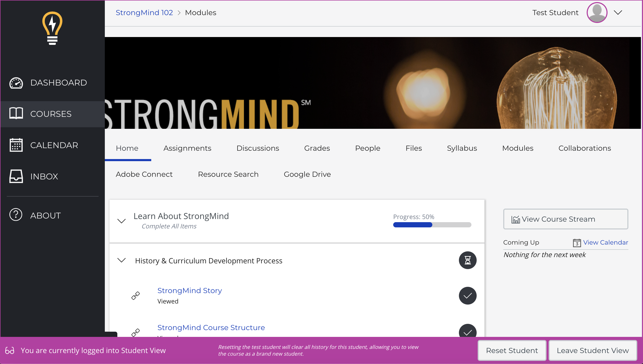Open the Files tab
The image size is (643, 364).
(414, 148)
